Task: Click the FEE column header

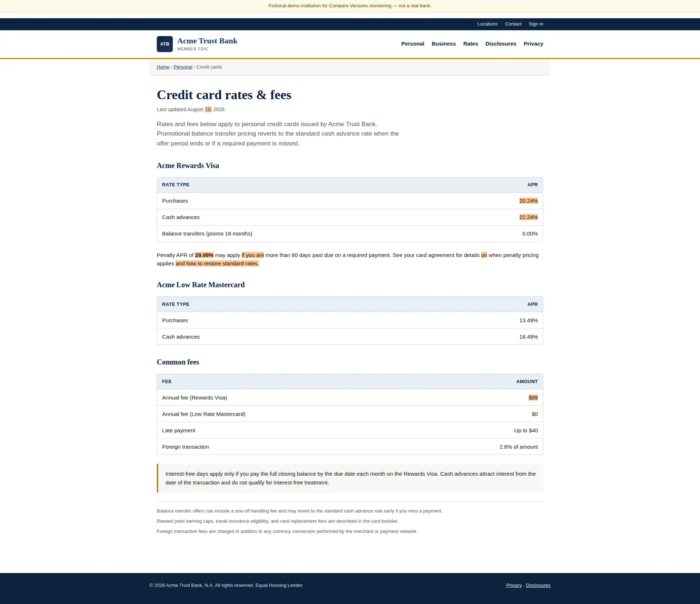Action: click(x=167, y=382)
